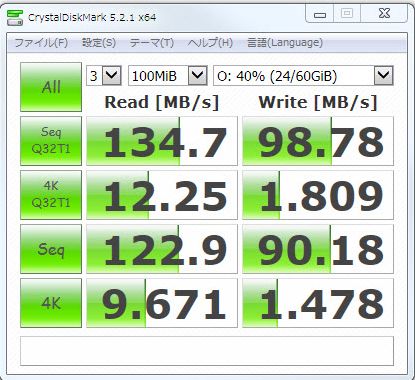
Task: Start the Seq Q32T1 benchmark
Action: click(x=51, y=141)
